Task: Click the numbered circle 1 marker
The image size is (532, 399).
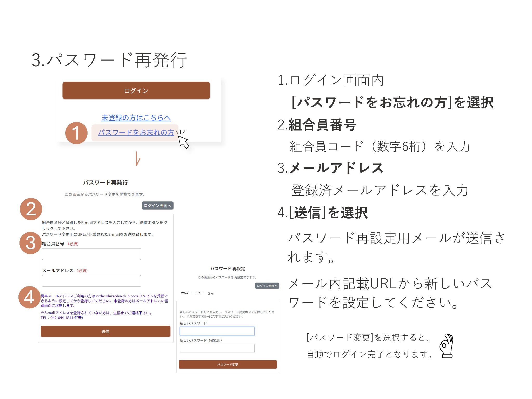Action: pos(76,133)
